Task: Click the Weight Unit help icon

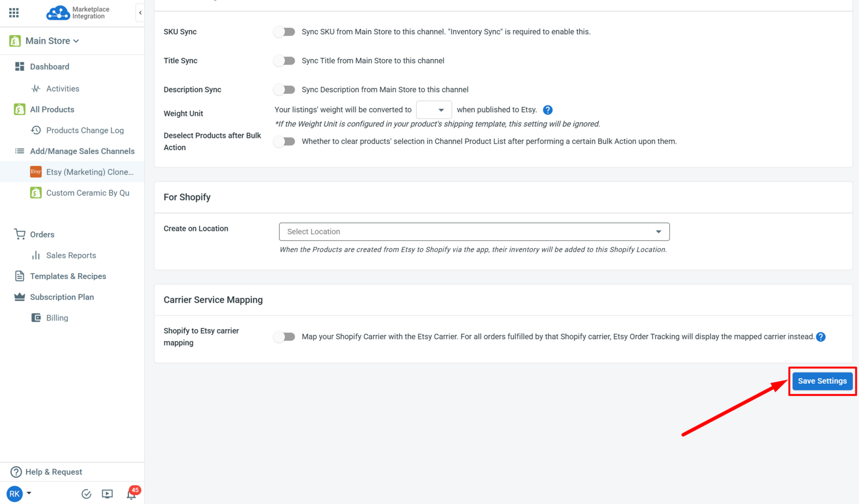Action: click(x=548, y=110)
